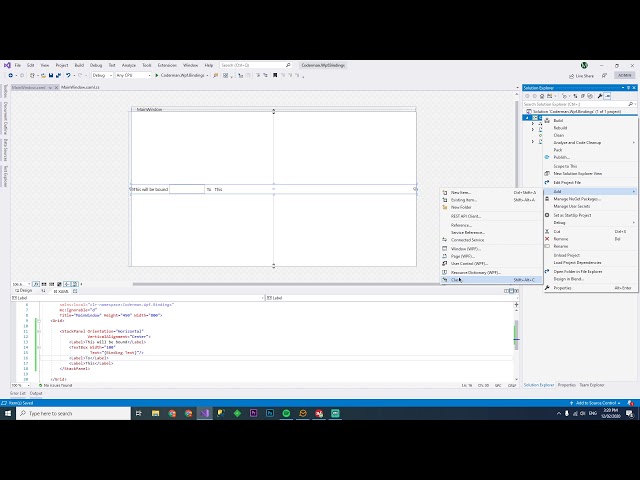Click the feedback icon next to Live Share
The width and height of the screenshot is (640, 480).
tap(604, 76)
